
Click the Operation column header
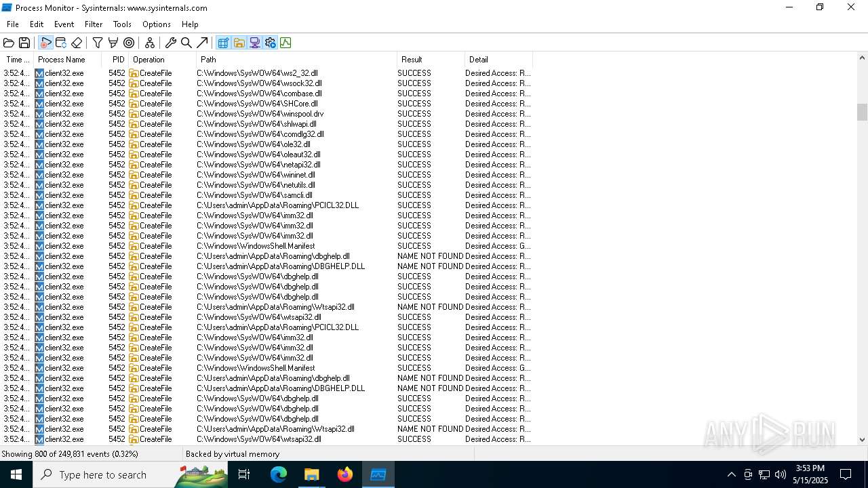coord(163,60)
